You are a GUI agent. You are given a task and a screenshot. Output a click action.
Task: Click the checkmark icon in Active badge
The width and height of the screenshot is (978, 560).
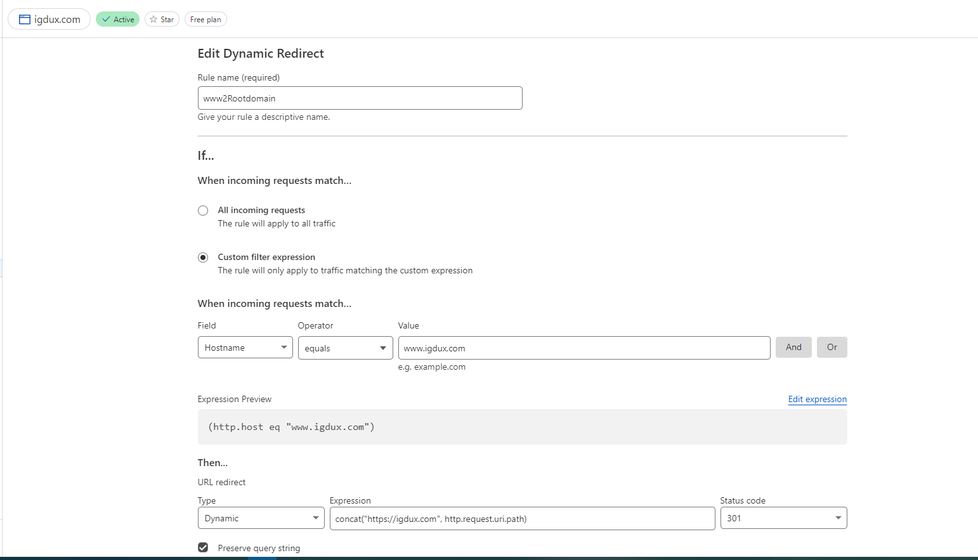[106, 20]
